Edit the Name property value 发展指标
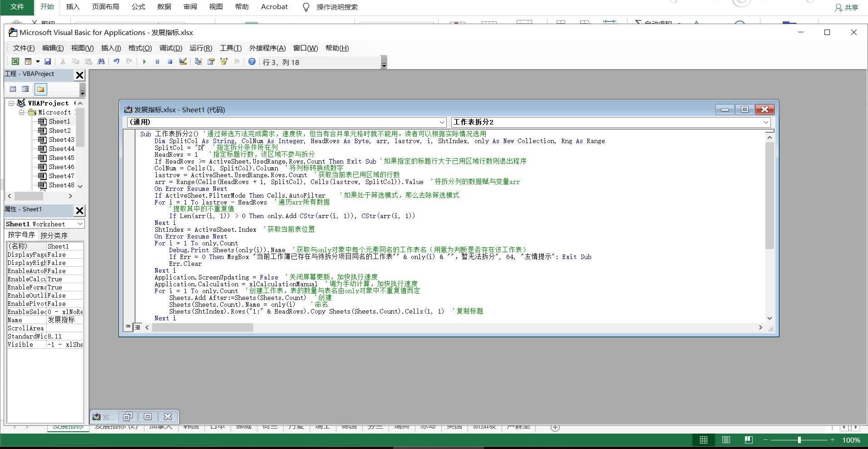Viewport: 868px width, 449px height. pyautogui.click(x=64, y=319)
